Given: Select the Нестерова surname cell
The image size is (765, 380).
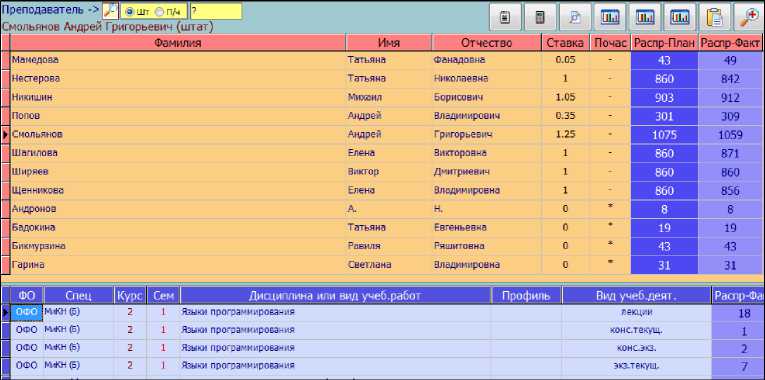Looking at the screenshot, I should click(178, 79).
